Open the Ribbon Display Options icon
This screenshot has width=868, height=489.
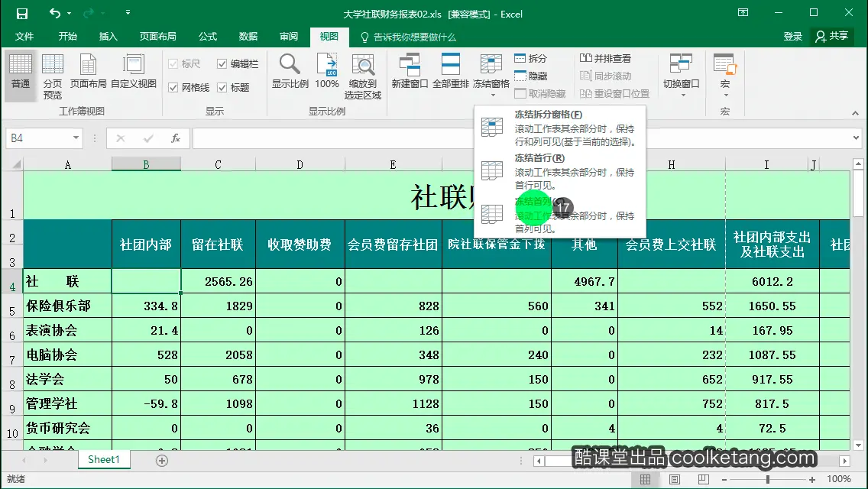point(743,13)
